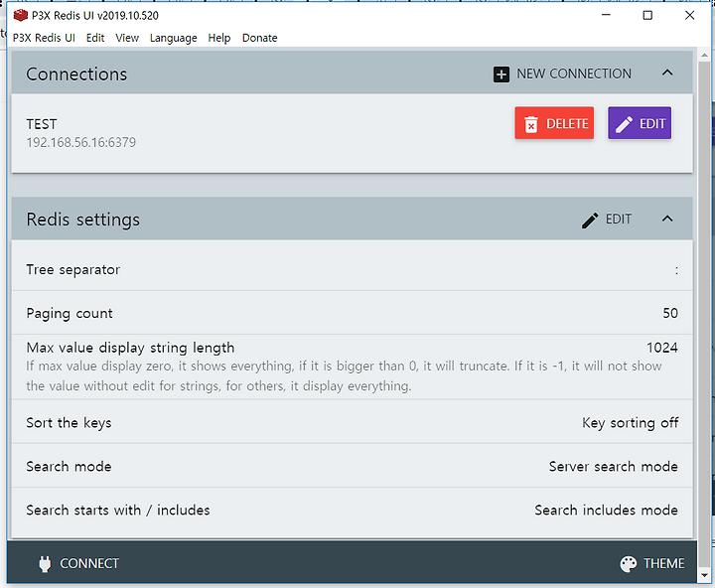
Task: Click the NEW CONNECTION label
Action: [574, 73]
